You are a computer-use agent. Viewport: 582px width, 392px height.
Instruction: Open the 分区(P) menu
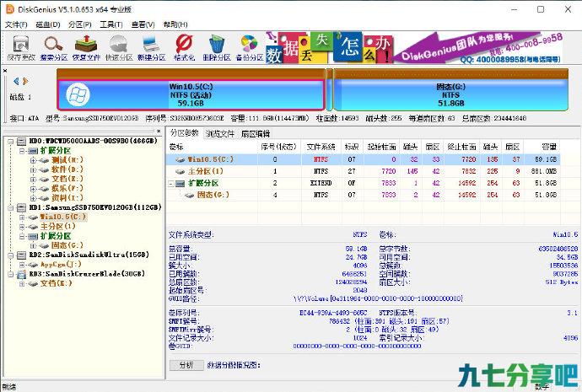pyautogui.click(x=80, y=24)
